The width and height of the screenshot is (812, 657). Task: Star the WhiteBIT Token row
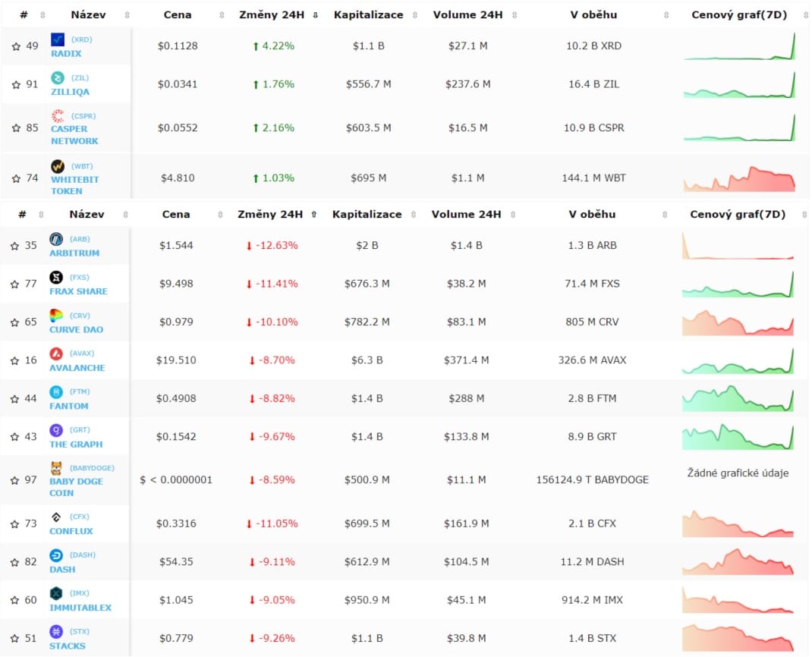pos(16,178)
